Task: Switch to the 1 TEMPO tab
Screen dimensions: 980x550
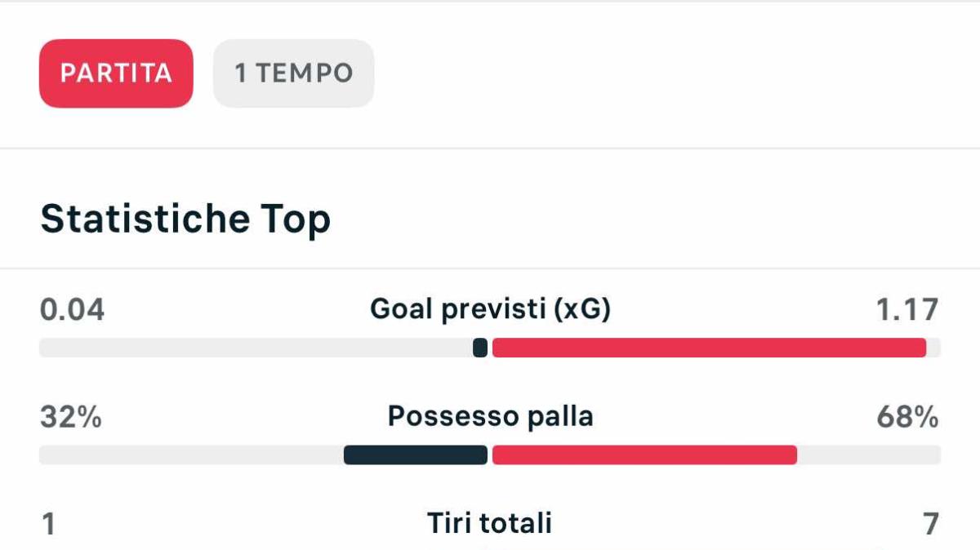Action: tap(293, 73)
